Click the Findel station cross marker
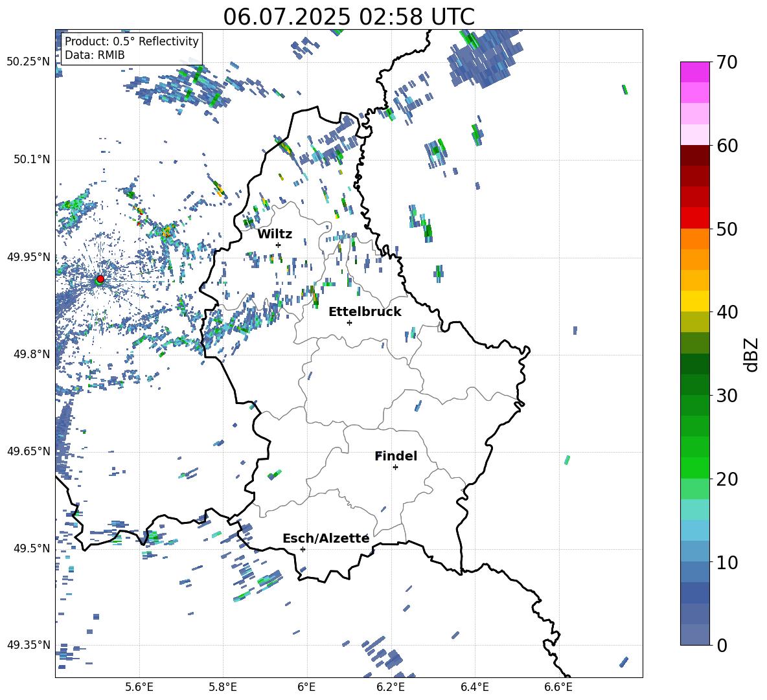The width and height of the screenshot is (767, 700). pyautogui.click(x=395, y=468)
